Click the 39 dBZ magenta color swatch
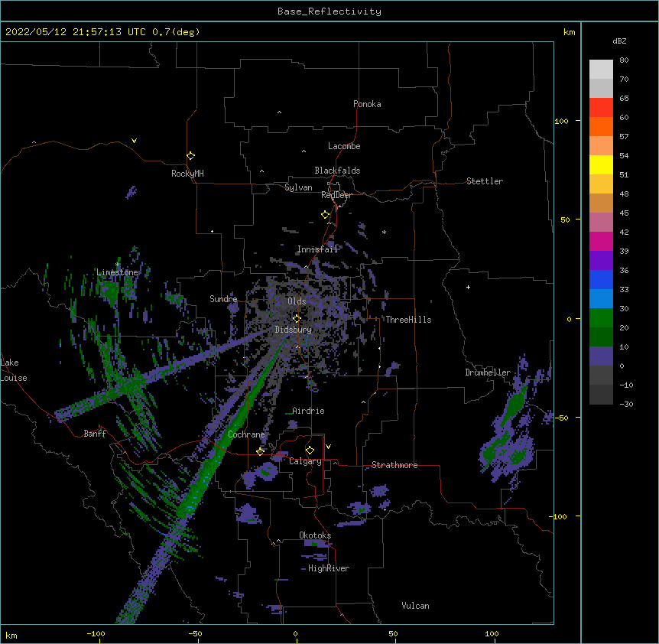The height and width of the screenshot is (644, 659). (x=601, y=241)
